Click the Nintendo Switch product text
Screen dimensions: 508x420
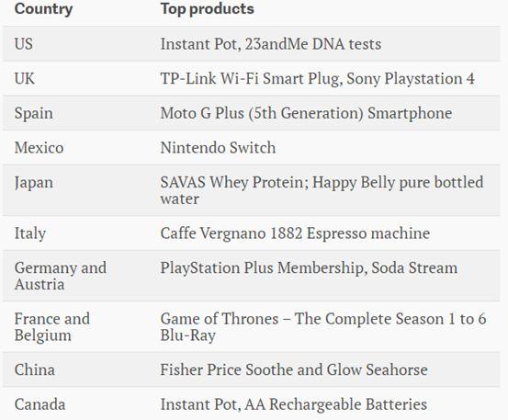pos(218,148)
